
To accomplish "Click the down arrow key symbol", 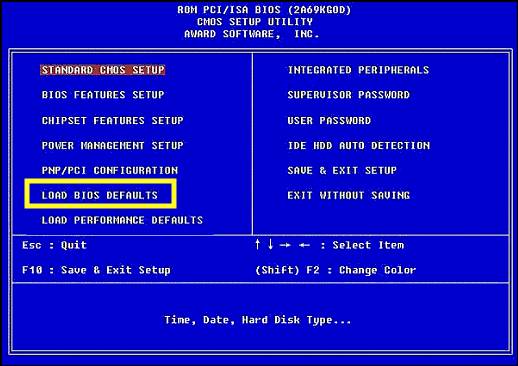I will point(271,244).
